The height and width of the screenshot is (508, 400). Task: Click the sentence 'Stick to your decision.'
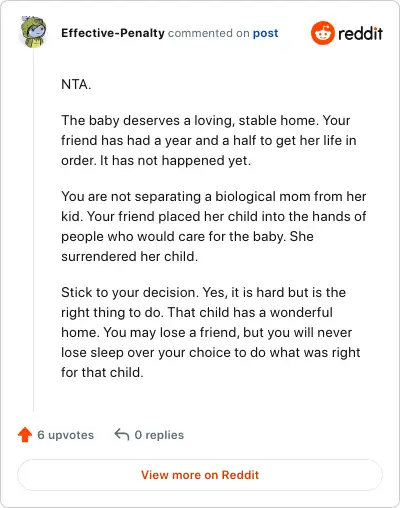point(130,292)
